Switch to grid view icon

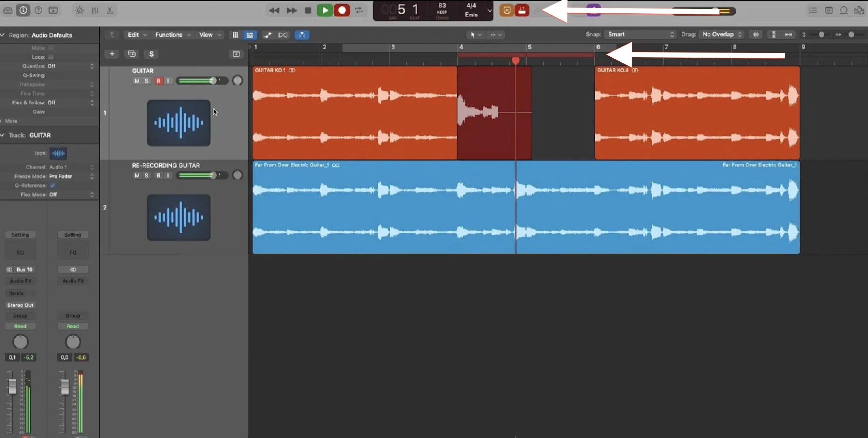235,35
